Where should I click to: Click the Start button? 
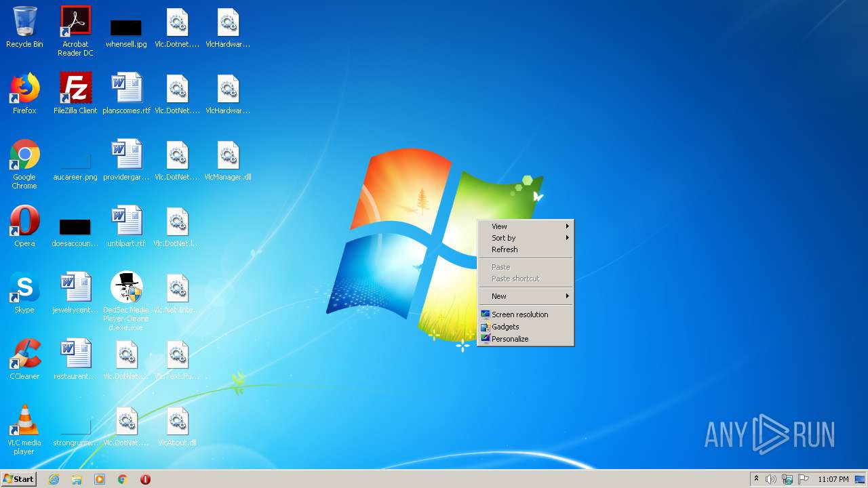pos(19,479)
